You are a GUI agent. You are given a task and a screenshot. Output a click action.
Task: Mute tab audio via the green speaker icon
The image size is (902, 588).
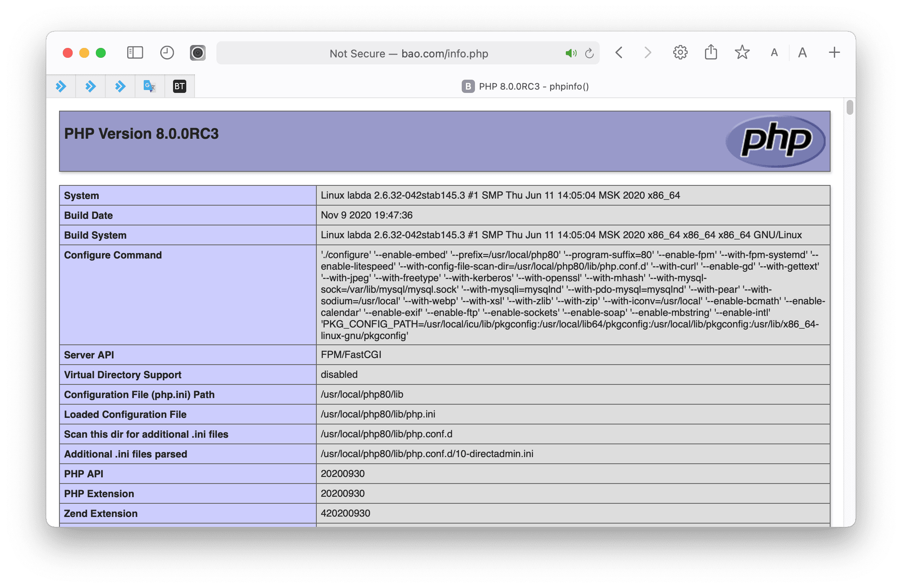(571, 53)
